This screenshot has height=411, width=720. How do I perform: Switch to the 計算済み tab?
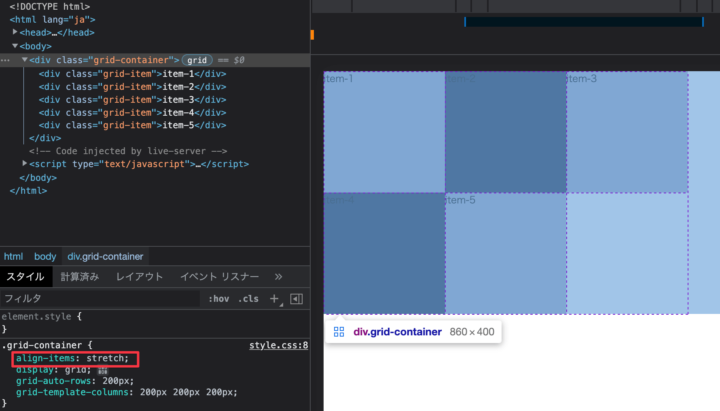[80, 276]
